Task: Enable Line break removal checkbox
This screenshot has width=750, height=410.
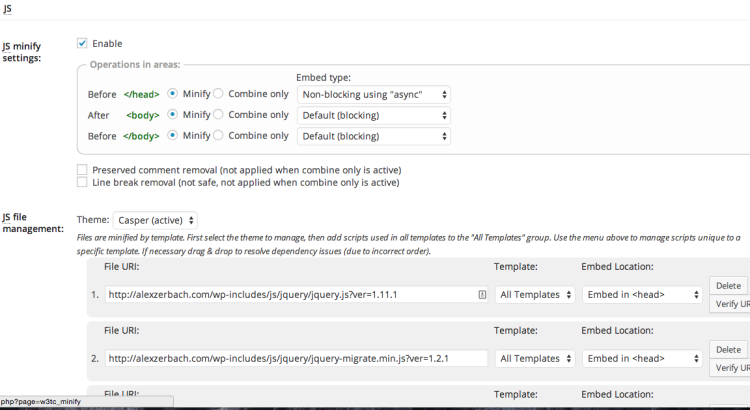Action: click(x=82, y=182)
